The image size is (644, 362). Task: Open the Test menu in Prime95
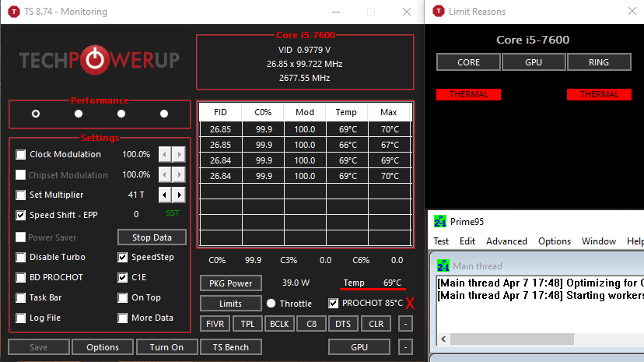coord(441,241)
